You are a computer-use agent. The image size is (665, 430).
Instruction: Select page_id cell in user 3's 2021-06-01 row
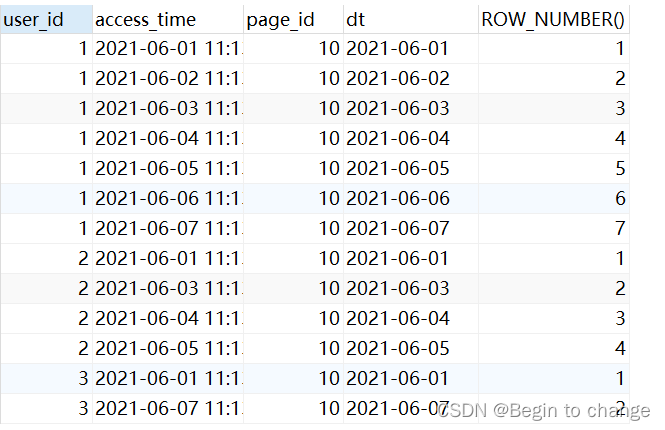292,379
